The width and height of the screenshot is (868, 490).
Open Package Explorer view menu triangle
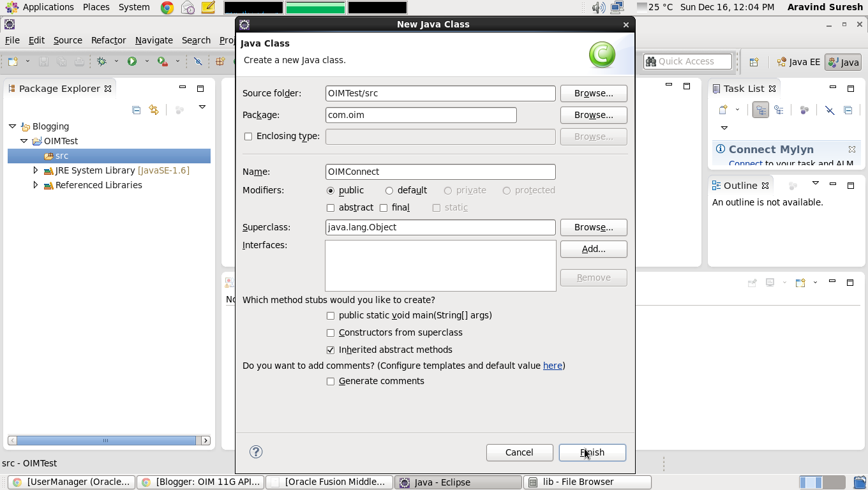202,107
